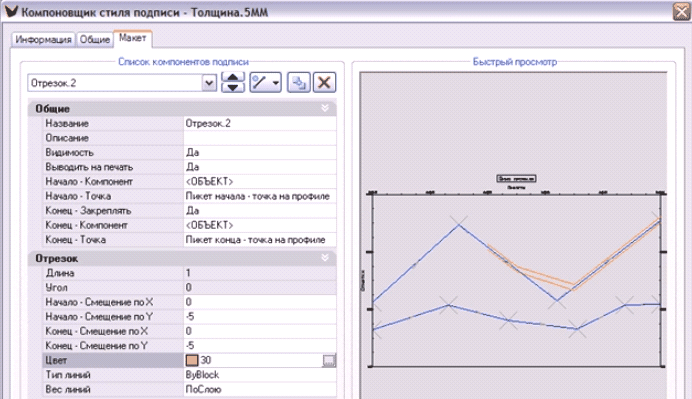This screenshot has width=692, height=399.
Task: Toggle the Выводить на печать value
Action: [x=260, y=167]
